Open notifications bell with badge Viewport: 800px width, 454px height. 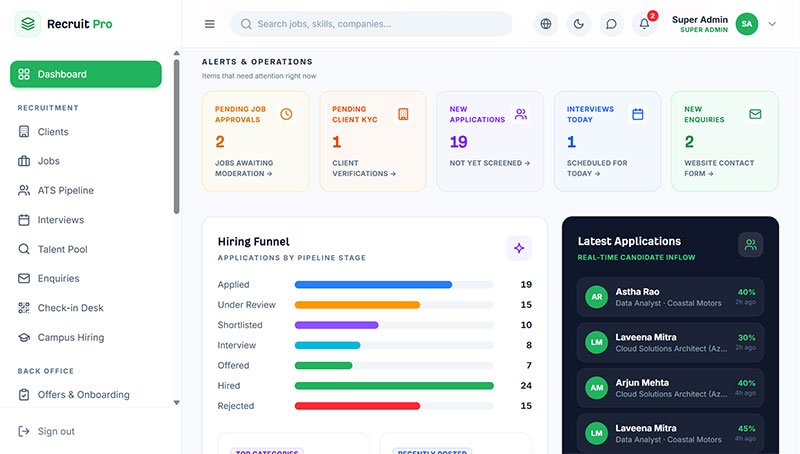(644, 24)
